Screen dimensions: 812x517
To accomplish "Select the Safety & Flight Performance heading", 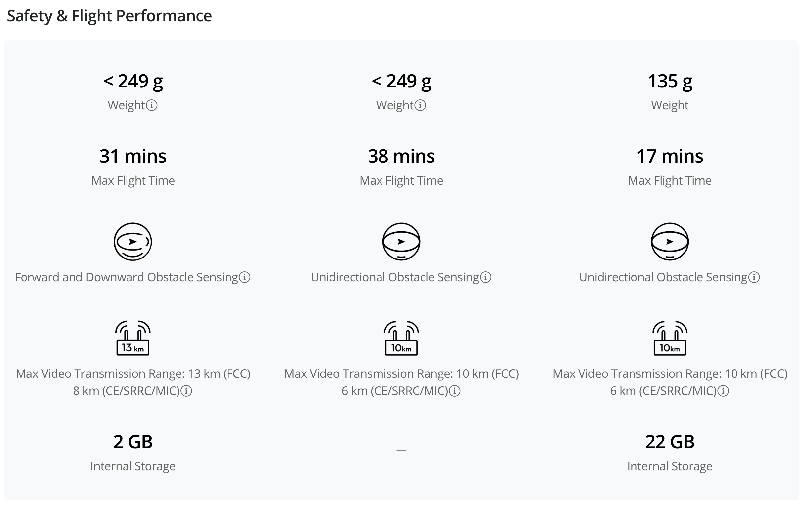I will coord(109,16).
